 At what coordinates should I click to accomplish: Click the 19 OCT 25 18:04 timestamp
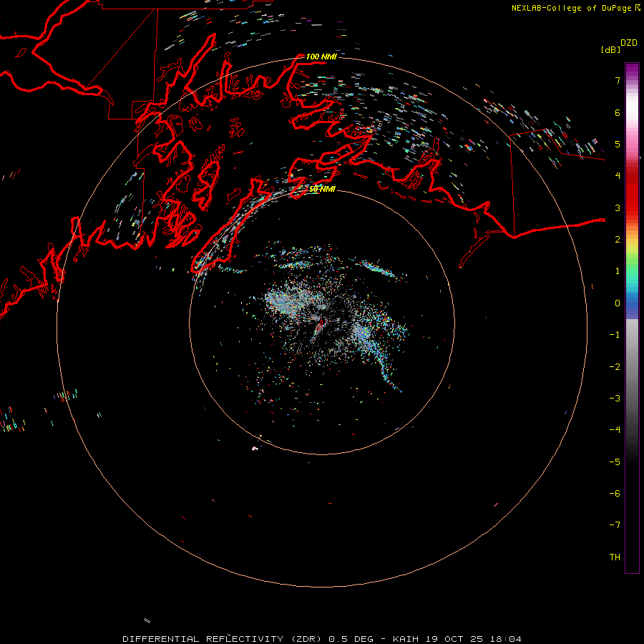474,639
